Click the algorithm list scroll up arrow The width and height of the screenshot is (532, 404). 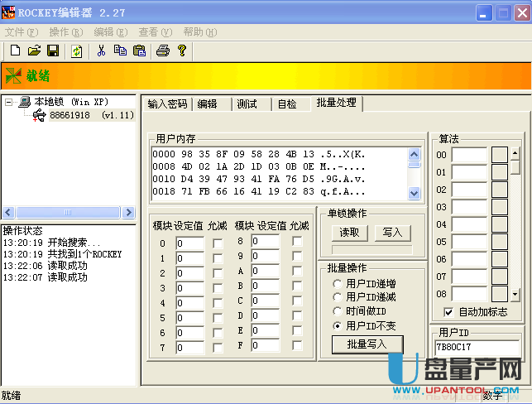tap(515, 153)
